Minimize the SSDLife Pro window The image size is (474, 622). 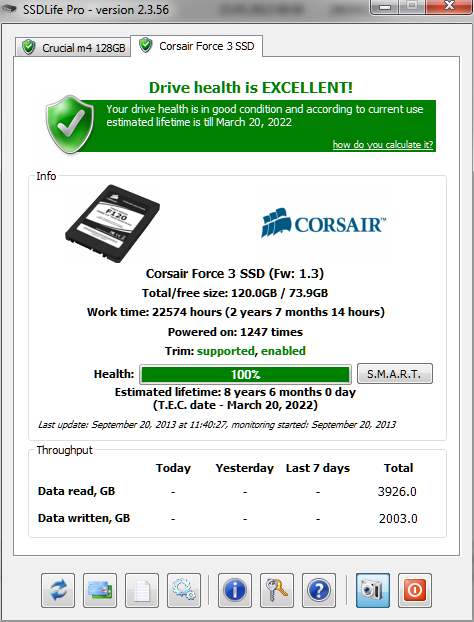pyautogui.click(x=385, y=7)
